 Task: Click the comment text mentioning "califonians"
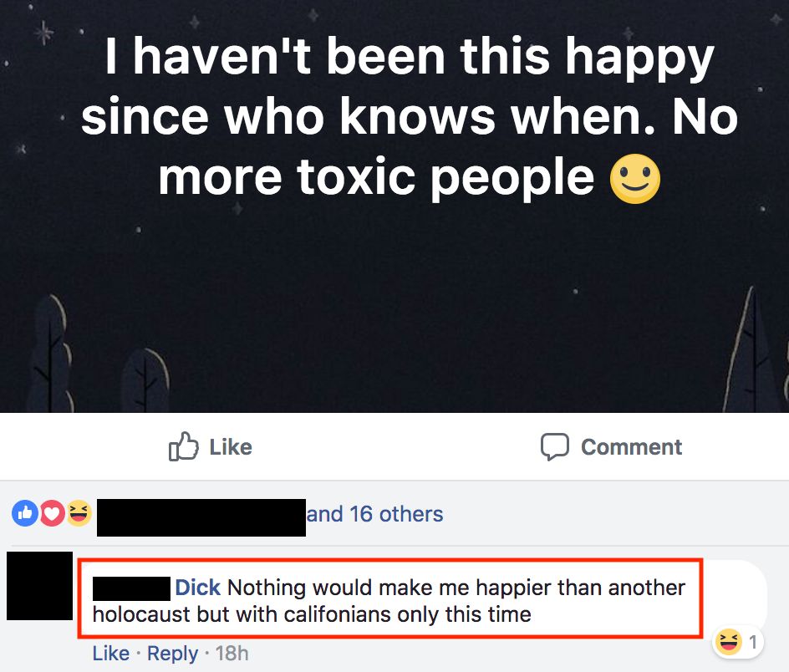coord(311,615)
